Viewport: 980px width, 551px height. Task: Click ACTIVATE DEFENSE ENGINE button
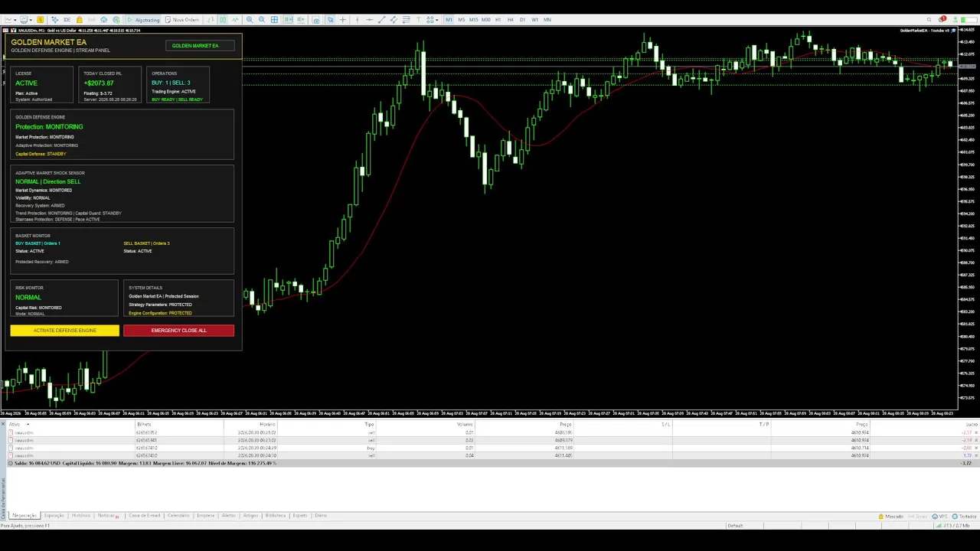point(65,331)
